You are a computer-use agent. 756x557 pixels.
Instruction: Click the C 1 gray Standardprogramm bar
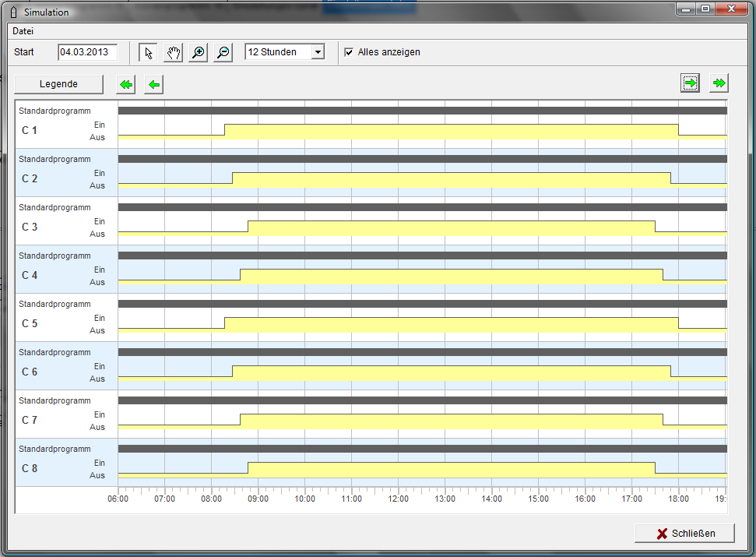pyautogui.click(x=422, y=111)
